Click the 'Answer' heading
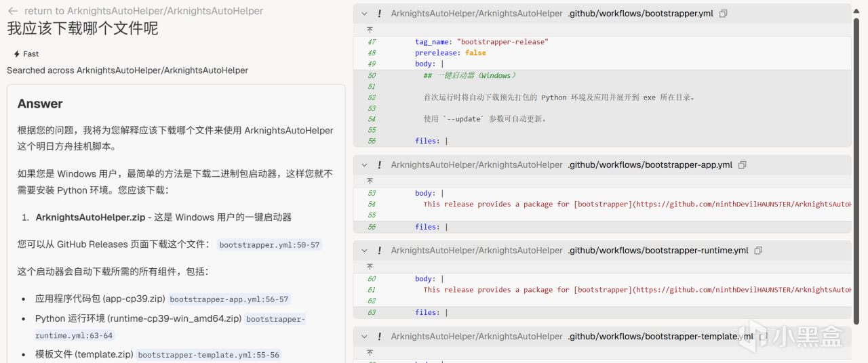The height and width of the screenshot is (363, 868). 40,104
